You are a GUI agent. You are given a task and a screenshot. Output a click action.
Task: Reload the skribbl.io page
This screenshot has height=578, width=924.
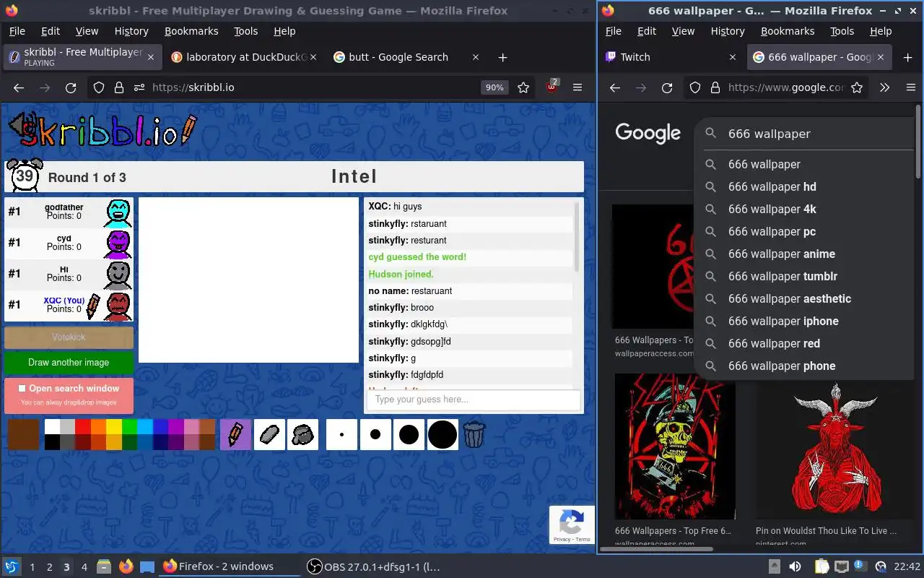pyautogui.click(x=71, y=87)
